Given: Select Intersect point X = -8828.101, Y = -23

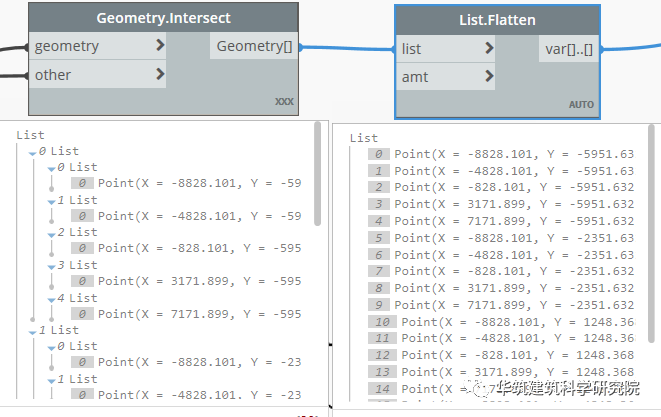Looking at the screenshot, I should (x=199, y=362).
